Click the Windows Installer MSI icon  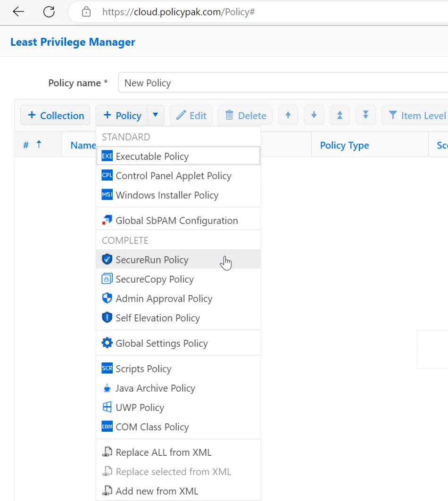point(107,195)
